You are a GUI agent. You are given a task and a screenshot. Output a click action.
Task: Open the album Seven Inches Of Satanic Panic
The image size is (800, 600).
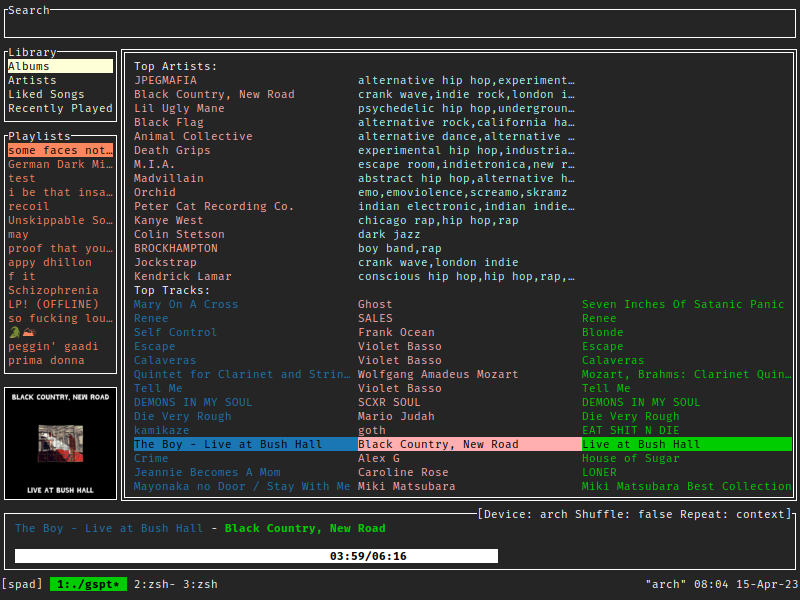tap(683, 304)
